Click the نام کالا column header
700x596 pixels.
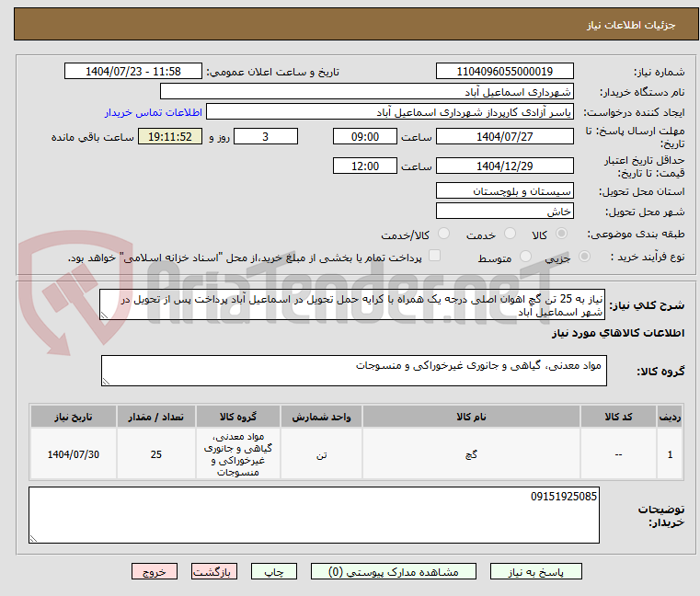(x=471, y=417)
